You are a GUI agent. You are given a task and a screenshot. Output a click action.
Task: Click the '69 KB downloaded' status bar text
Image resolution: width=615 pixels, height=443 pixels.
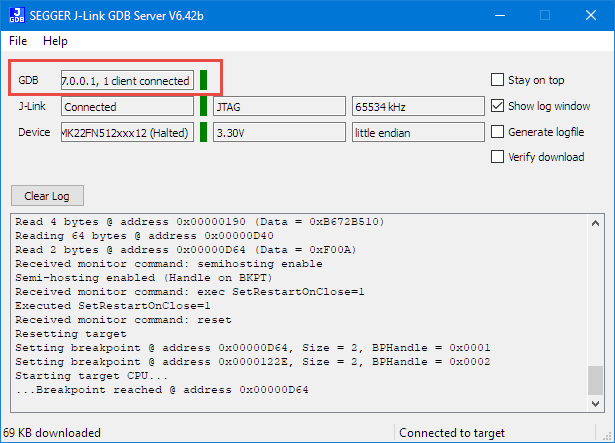(x=52, y=433)
